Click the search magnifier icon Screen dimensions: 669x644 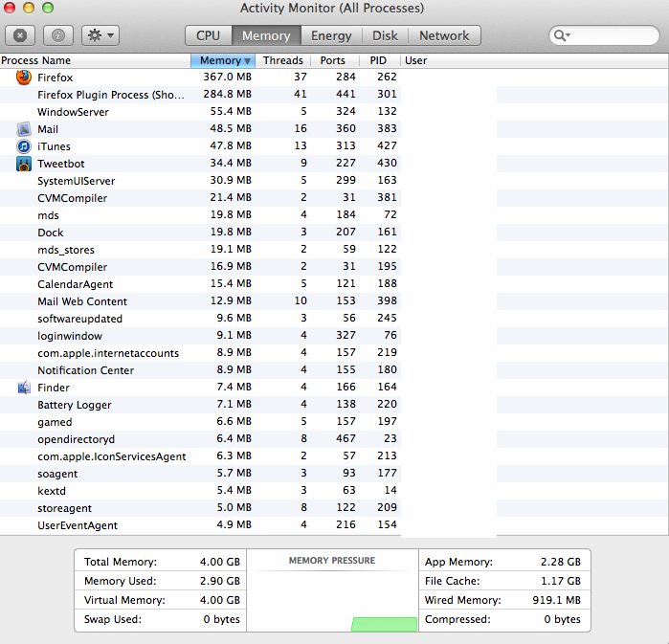[562, 35]
